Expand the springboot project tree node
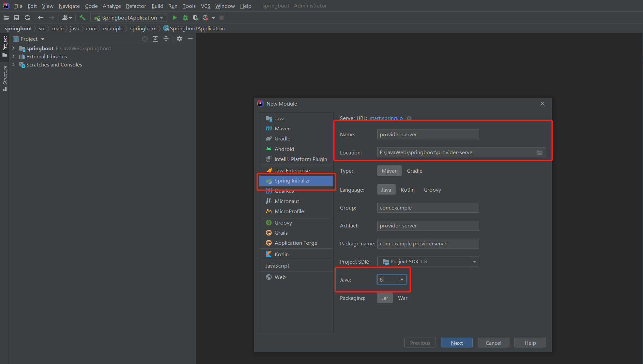Viewport: 643px width, 364px height. tap(13, 48)
